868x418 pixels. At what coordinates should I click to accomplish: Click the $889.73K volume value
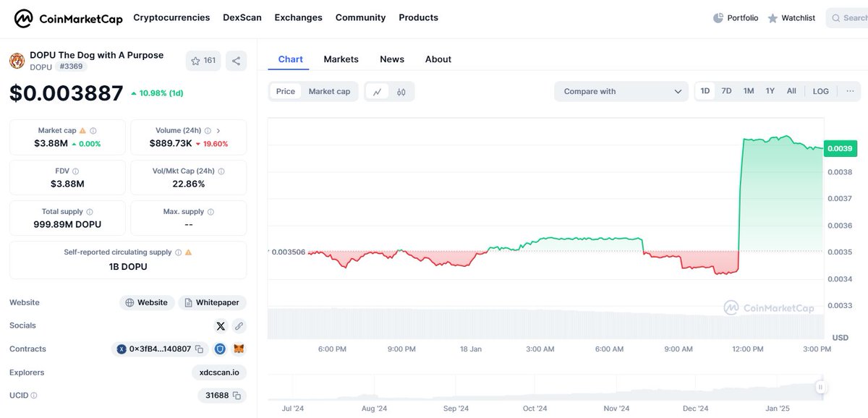click(x=171, y=144)
